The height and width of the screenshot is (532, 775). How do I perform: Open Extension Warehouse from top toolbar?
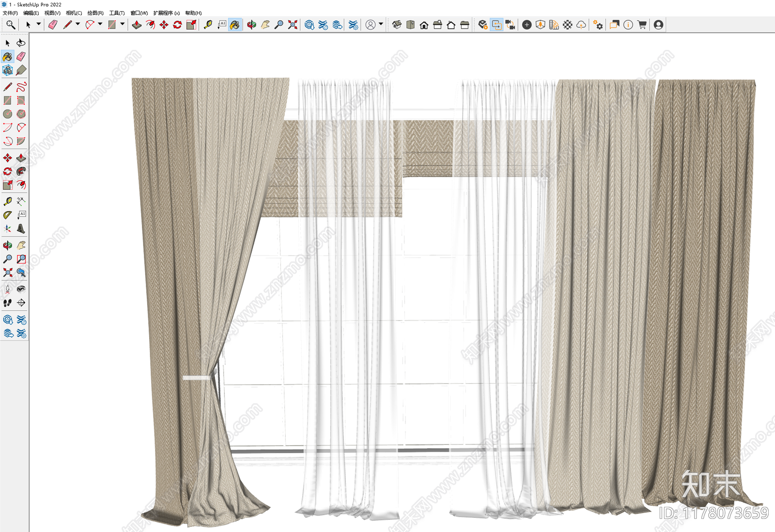(323, 25)
